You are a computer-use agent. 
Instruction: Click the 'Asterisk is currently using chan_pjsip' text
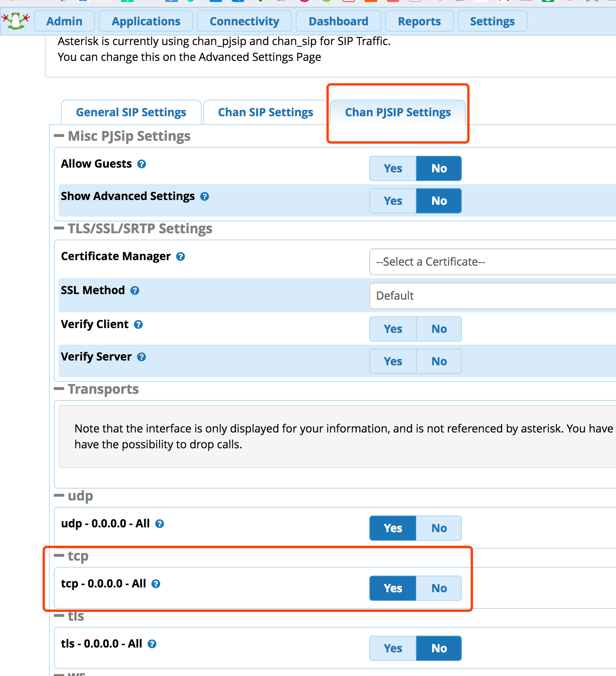tap(224, 41)
